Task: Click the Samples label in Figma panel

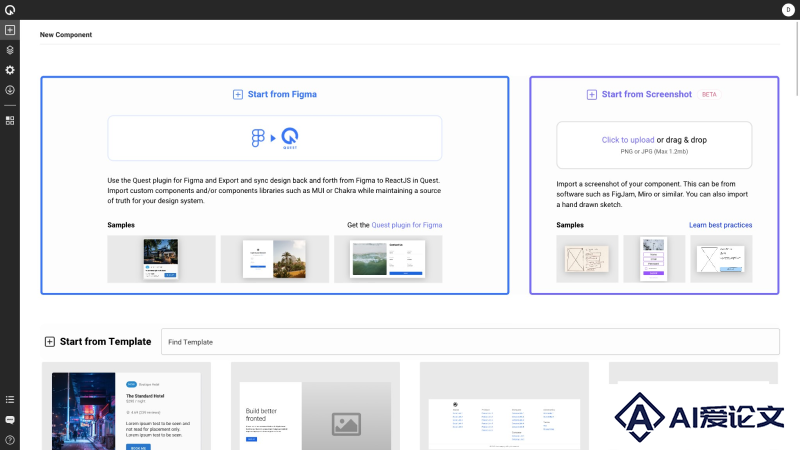Action: [121, 225]
